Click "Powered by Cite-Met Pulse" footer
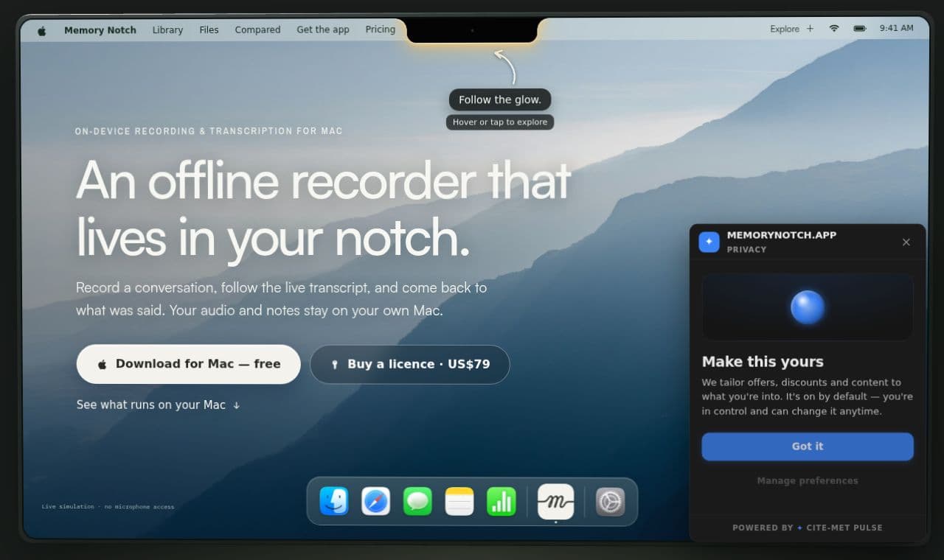The image size is (944, 560). click(808, 528)
